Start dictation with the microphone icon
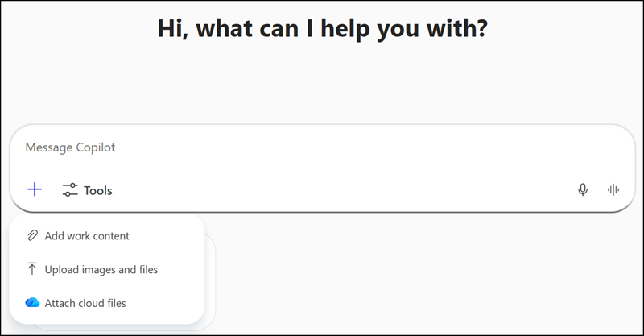Viewport: 644px width, 336px height. point(583,190)
